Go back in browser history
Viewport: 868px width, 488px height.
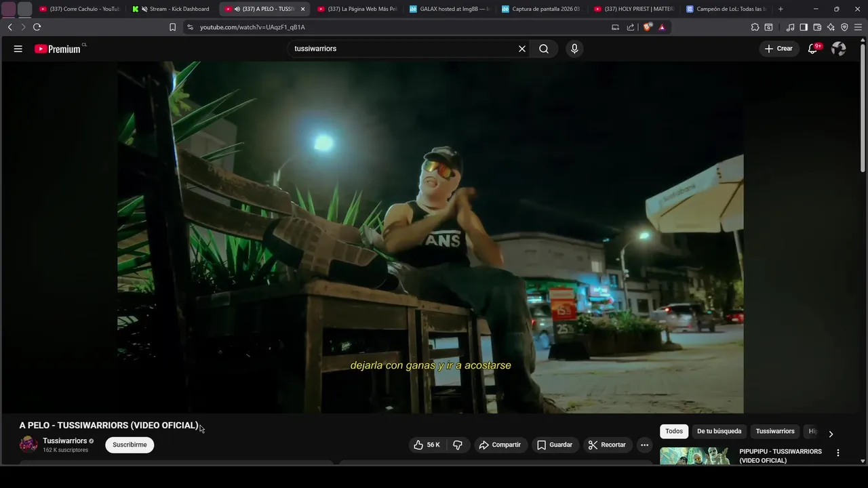coord(9,27)
